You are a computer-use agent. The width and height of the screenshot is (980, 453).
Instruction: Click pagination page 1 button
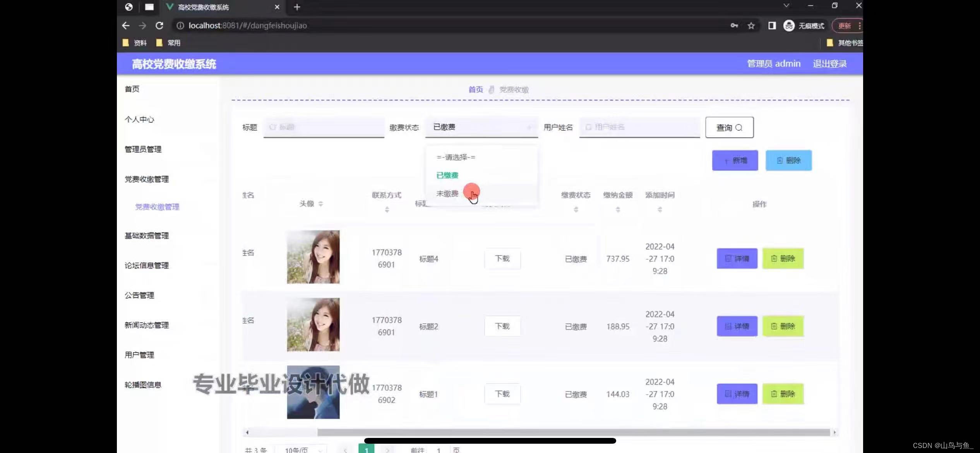coord(367,449)
